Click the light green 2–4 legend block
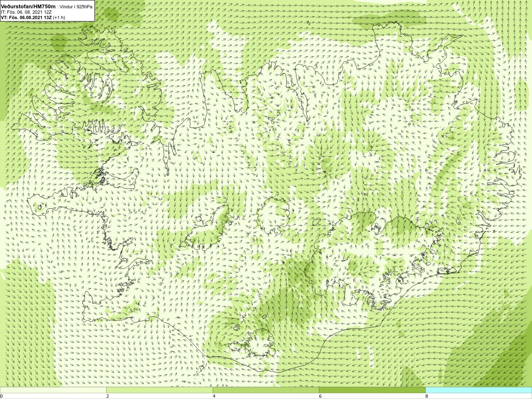The image size is (532, 399). pos(160,390)
